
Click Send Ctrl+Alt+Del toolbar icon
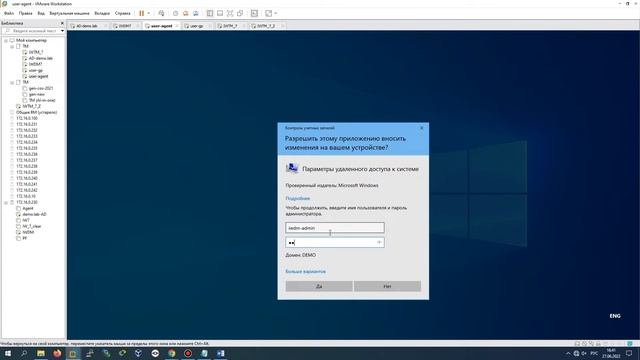[161, 13]
